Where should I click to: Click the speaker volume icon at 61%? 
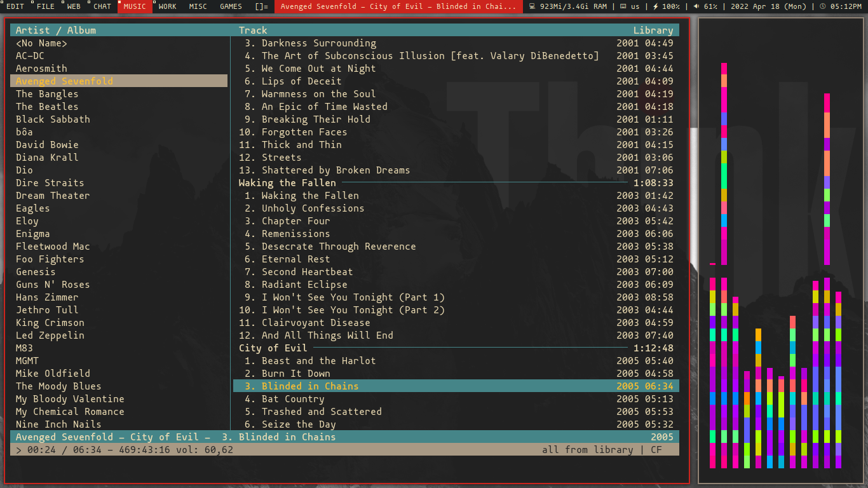697,6
